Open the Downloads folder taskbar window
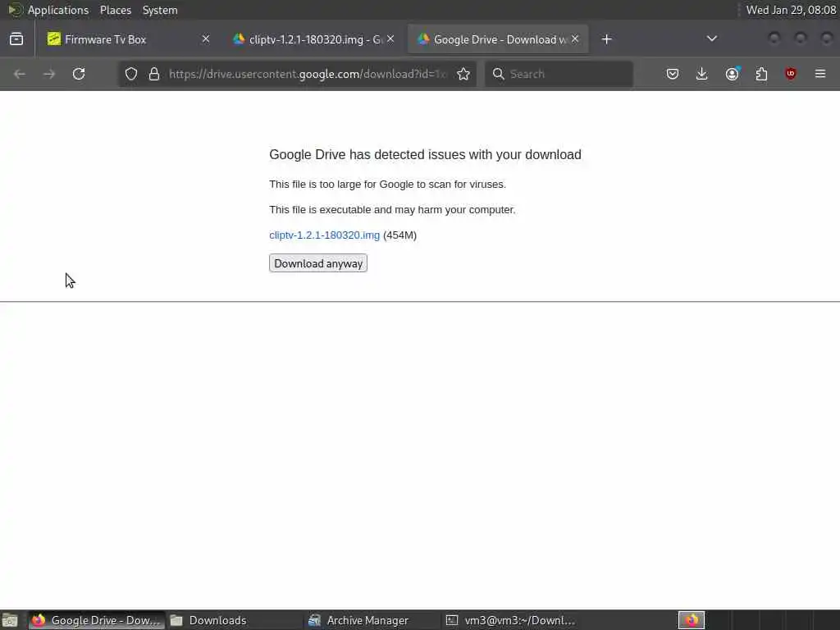The image size is (840, 630). [234, 620]
